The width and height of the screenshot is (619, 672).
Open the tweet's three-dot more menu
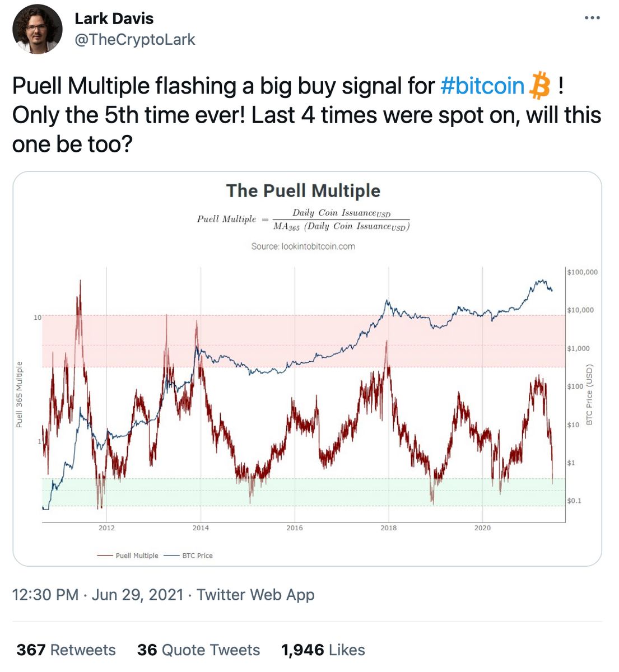coord(592,18)
